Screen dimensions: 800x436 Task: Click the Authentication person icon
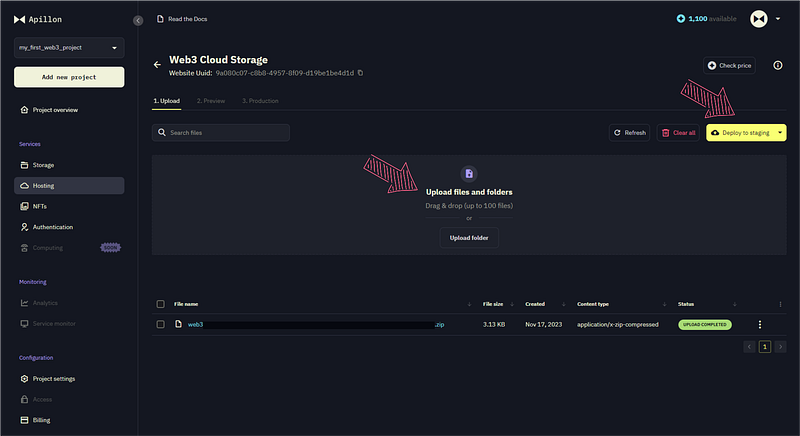click(24, 227)
